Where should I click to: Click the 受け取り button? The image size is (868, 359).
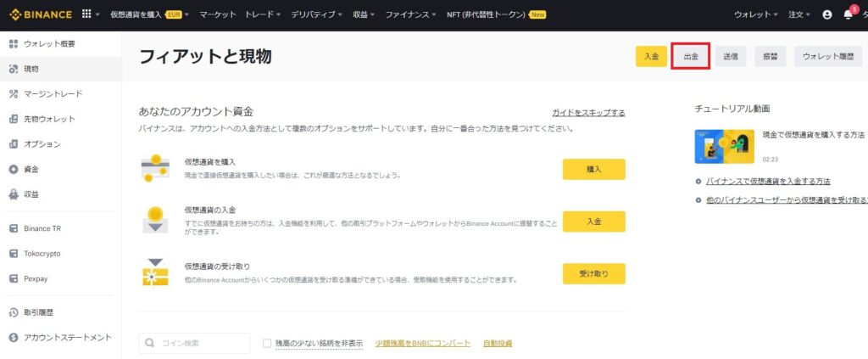tap(594, 273)
